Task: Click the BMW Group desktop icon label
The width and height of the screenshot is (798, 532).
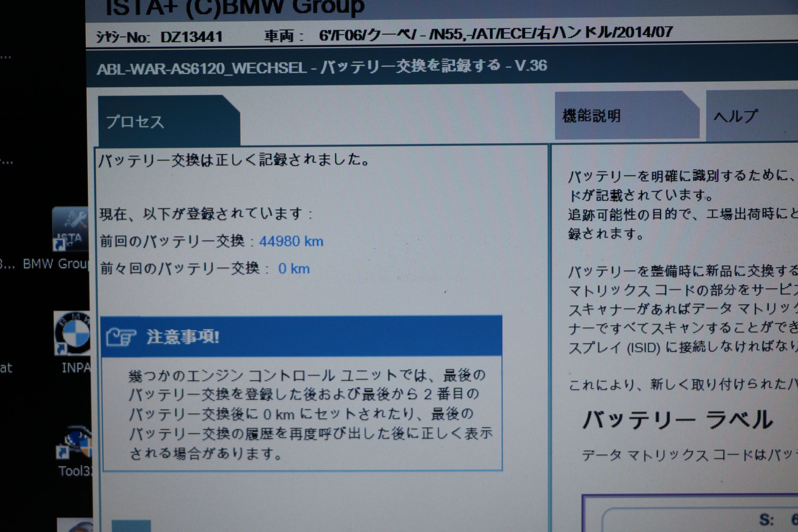Action: (x=56, y=264)
